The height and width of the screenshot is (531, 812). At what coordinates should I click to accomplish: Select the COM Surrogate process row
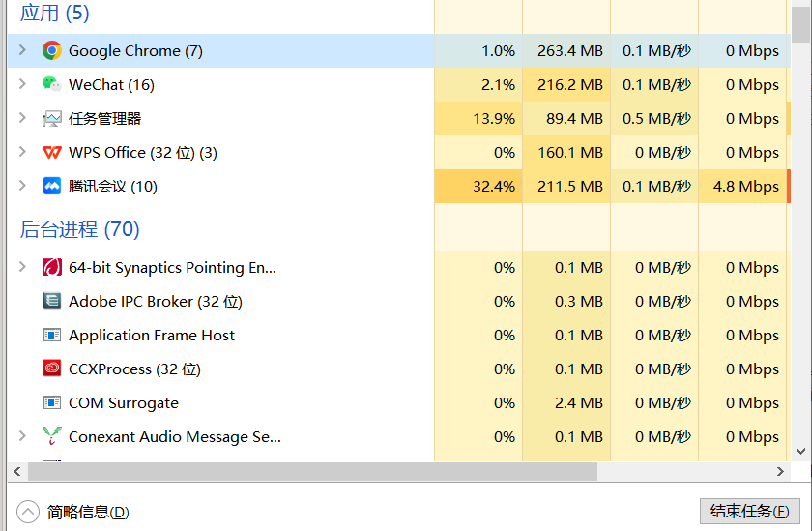tap(123, 403)
